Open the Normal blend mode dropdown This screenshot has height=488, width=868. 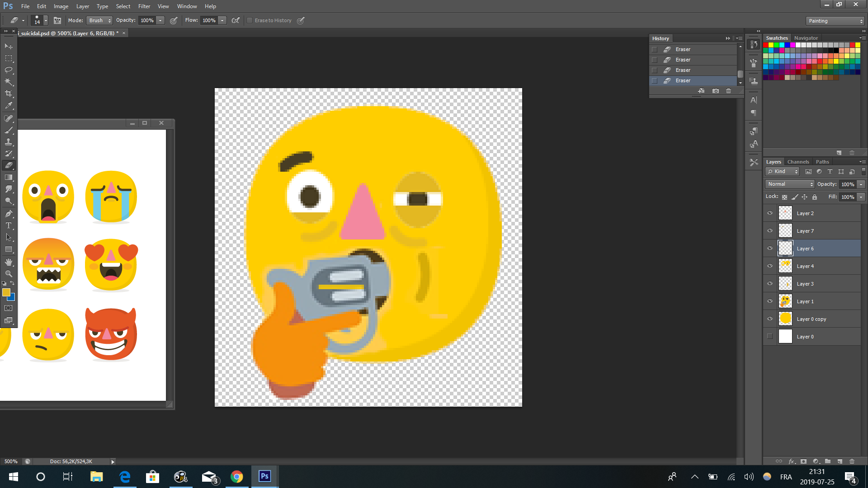(790, 184)
